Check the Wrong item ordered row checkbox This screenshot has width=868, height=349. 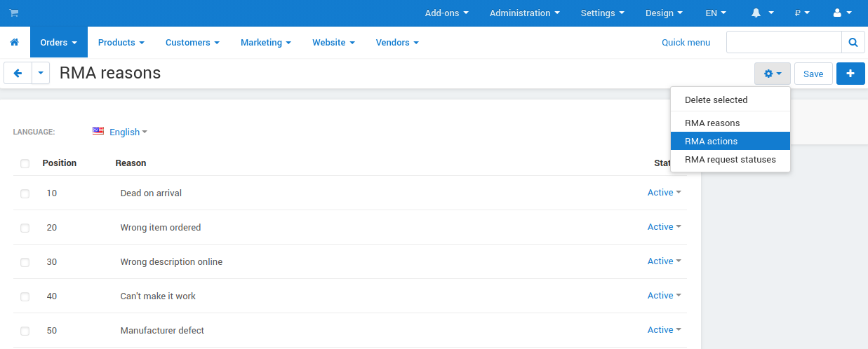click(x=25, y=228)
